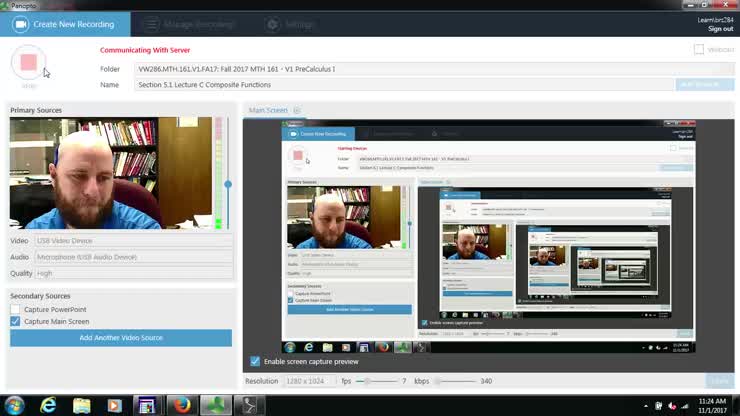Viewport: 740px width, 416px height.
Task: Disable the screen capture preview checkbox
Action: (255, 361)
